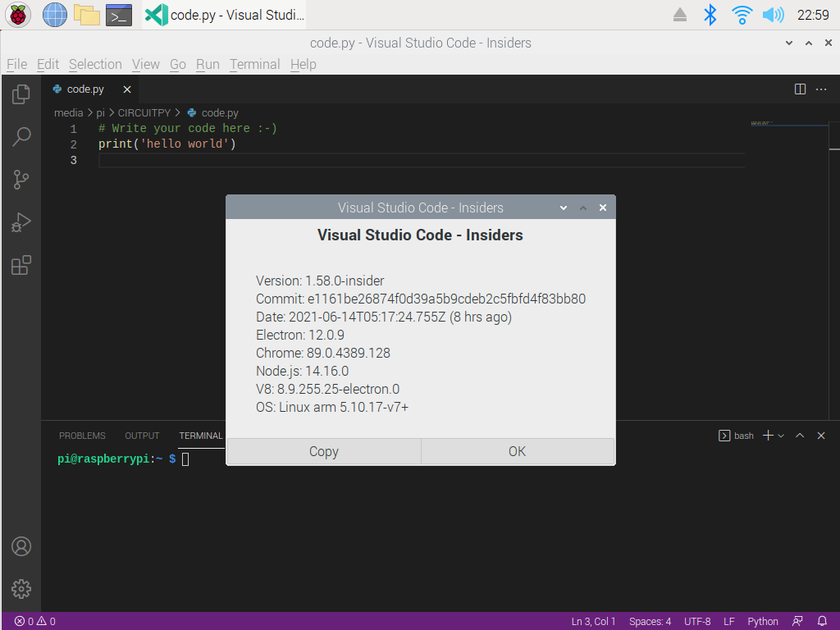Click the errors and warnings status indicator
840x630 pixels.
[x=34, y=622]
